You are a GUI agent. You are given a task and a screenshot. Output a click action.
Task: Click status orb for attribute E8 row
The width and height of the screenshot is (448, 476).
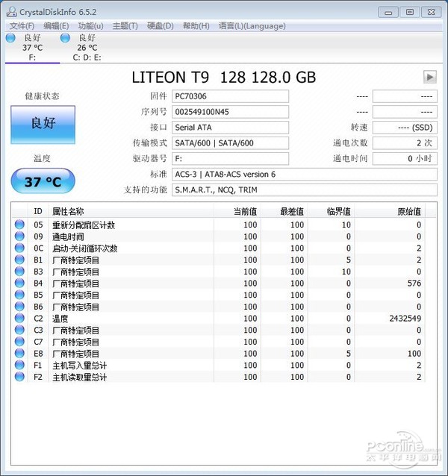(19, 353)
